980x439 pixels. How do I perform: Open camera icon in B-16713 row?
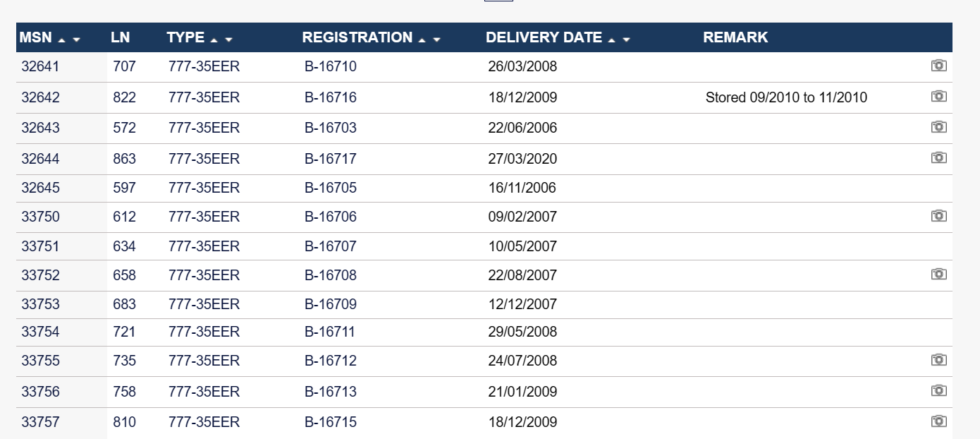(x=938, y=390)
